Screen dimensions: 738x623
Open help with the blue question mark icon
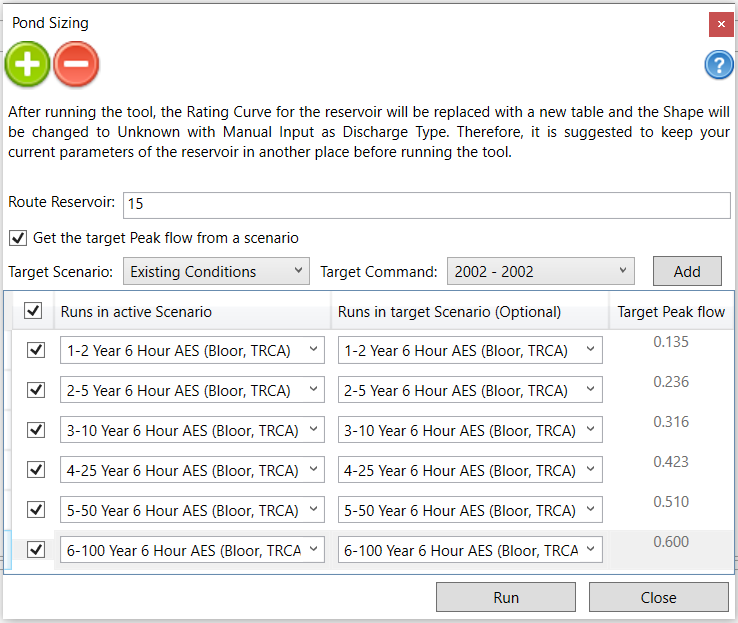pos(719,65)
